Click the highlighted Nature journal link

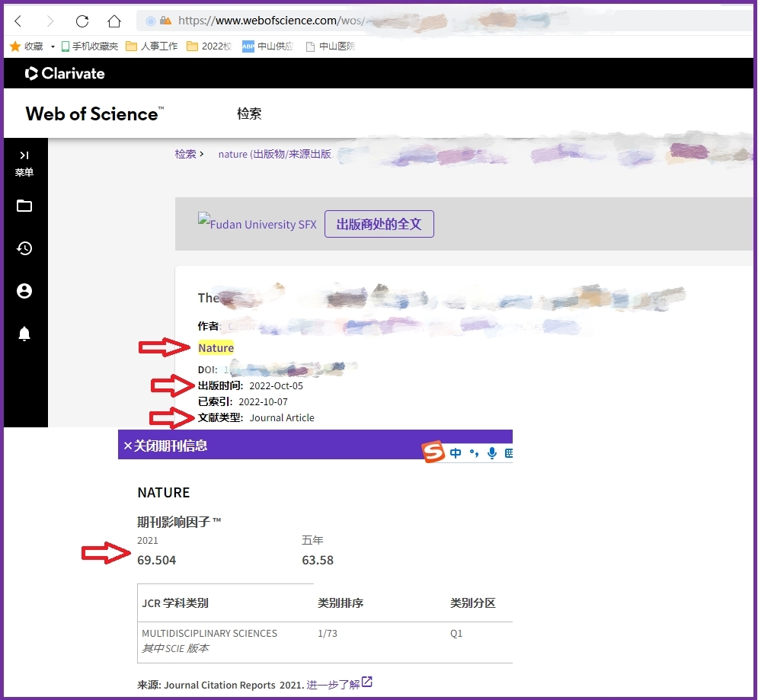[216, 348]
